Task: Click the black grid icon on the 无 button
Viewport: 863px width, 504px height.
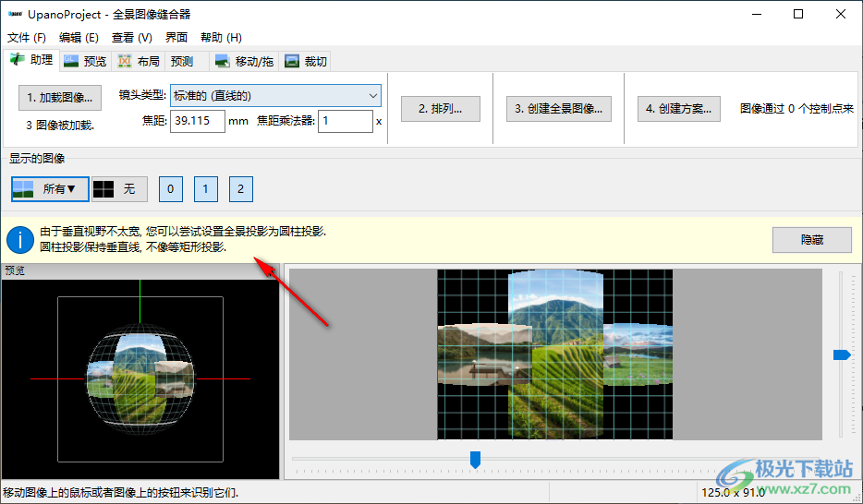Action: 103,189
